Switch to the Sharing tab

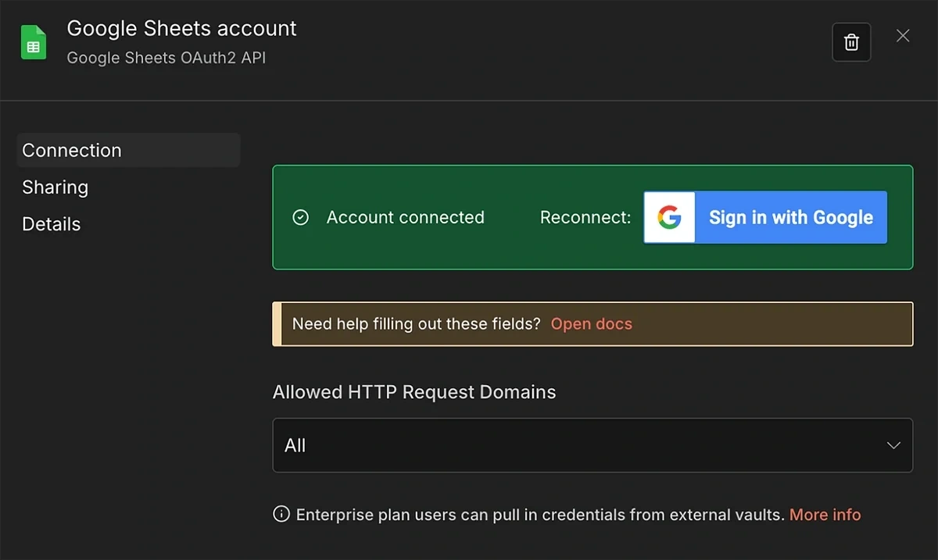pos(55,187)
